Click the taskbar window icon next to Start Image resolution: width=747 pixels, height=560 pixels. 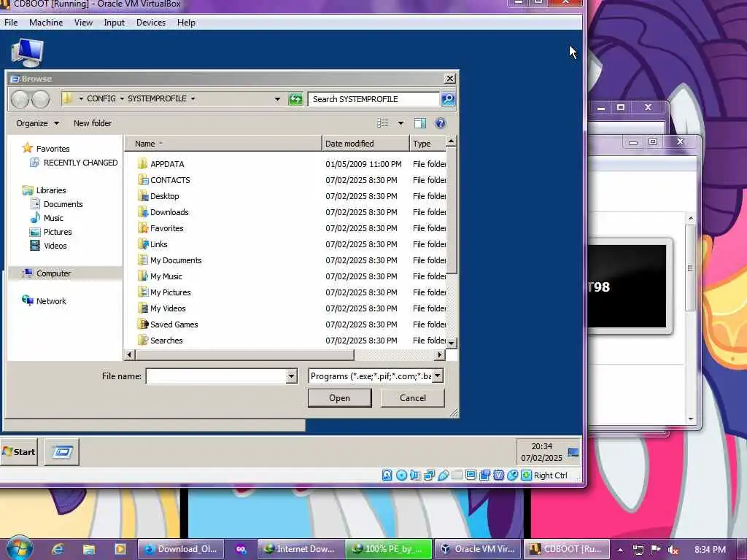[x=62, y=451]
